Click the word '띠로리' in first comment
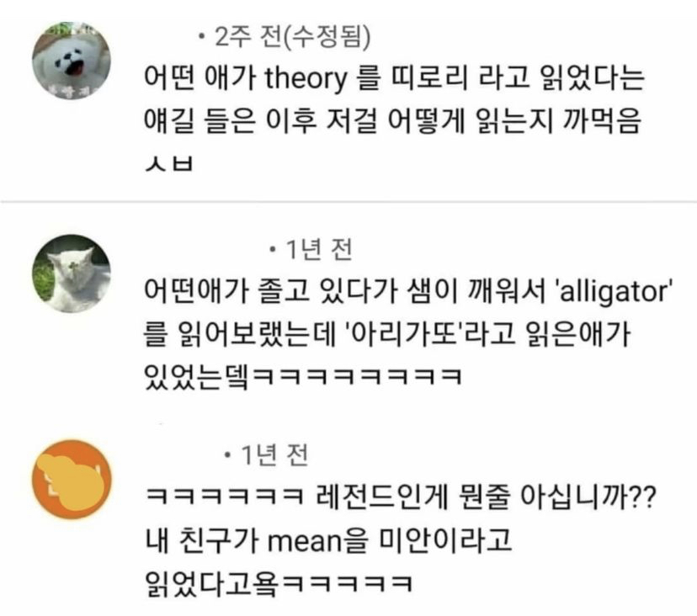697x616 pixels. [429, 78]
